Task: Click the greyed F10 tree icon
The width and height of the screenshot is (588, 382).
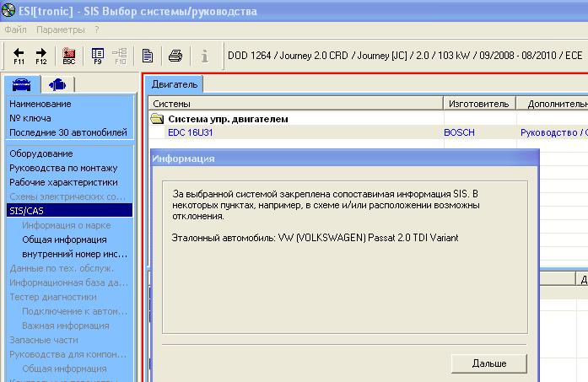Action: coord(120,56)
